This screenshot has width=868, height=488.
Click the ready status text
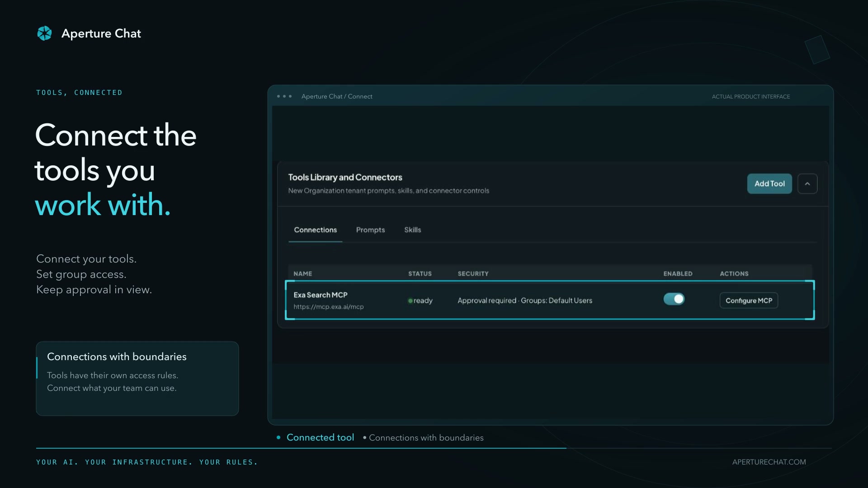click(x=423, y=301)
